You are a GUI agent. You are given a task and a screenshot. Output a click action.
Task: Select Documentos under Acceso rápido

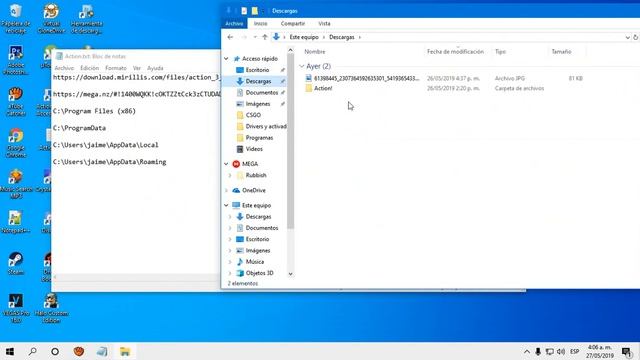262,93
